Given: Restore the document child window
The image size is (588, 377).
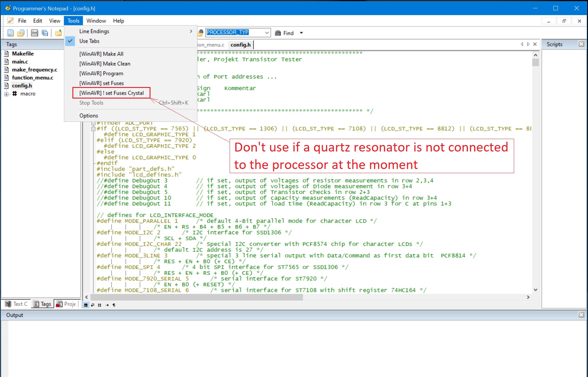Looking at the screenshot, I should [x=564, y=21].
